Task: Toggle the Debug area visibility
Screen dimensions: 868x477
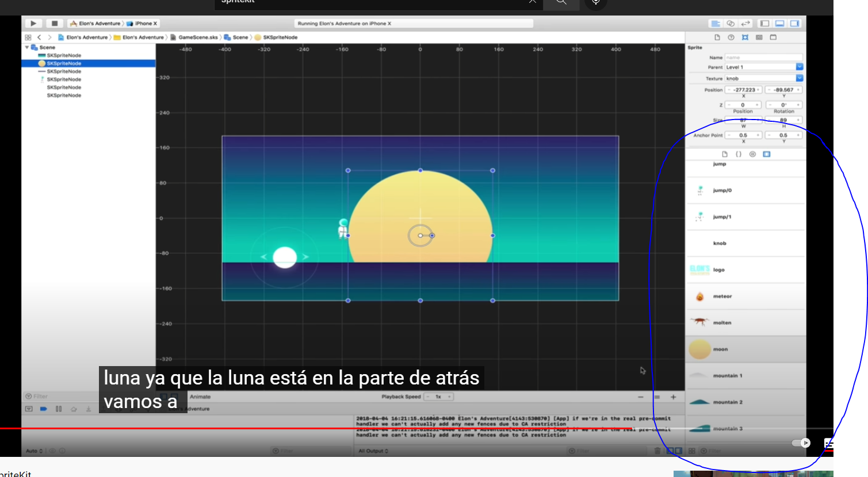Action: 779,24
